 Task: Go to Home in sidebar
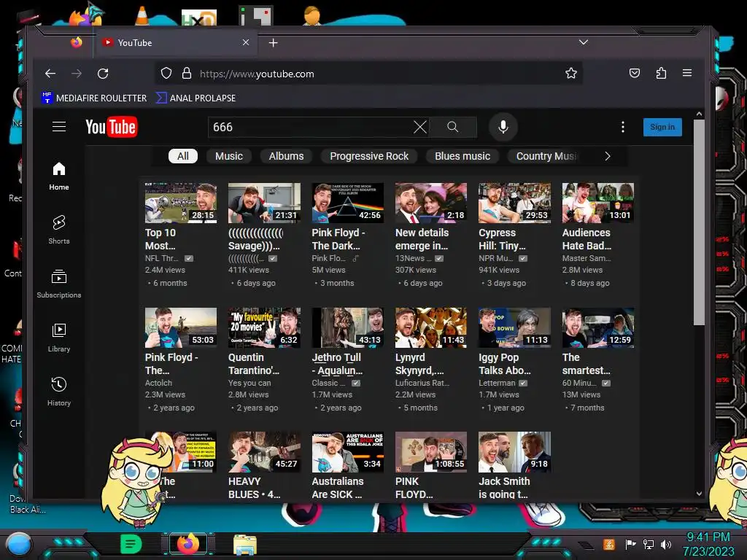[x=58, y=176]
